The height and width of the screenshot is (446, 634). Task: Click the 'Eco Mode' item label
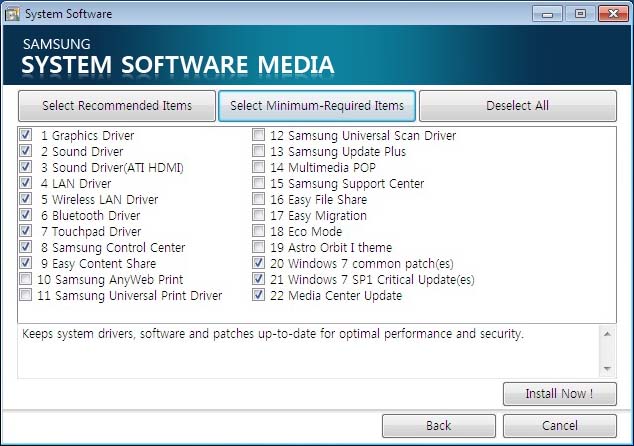pos(315,232)
